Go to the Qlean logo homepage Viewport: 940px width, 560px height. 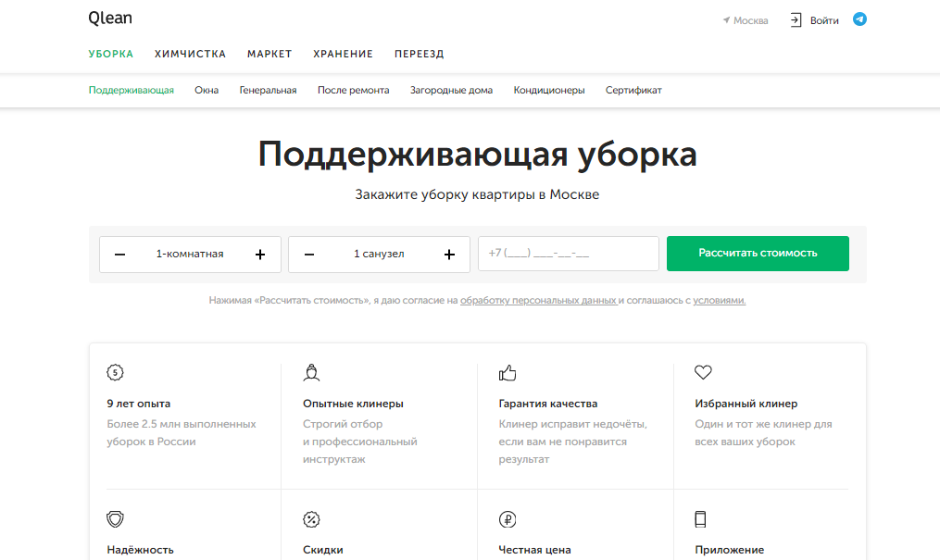point(109,19)
